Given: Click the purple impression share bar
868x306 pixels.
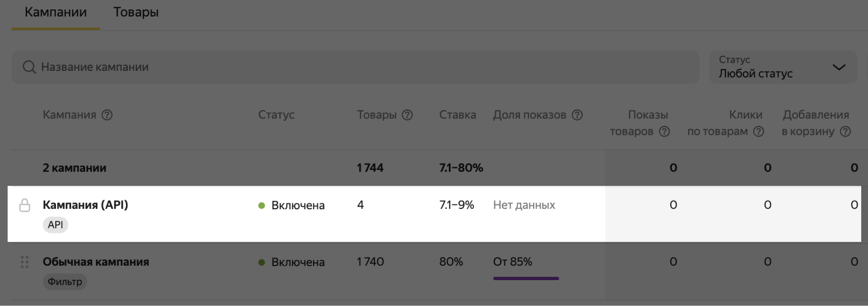Looking at the screenshot, I should (x=526, y=278).
